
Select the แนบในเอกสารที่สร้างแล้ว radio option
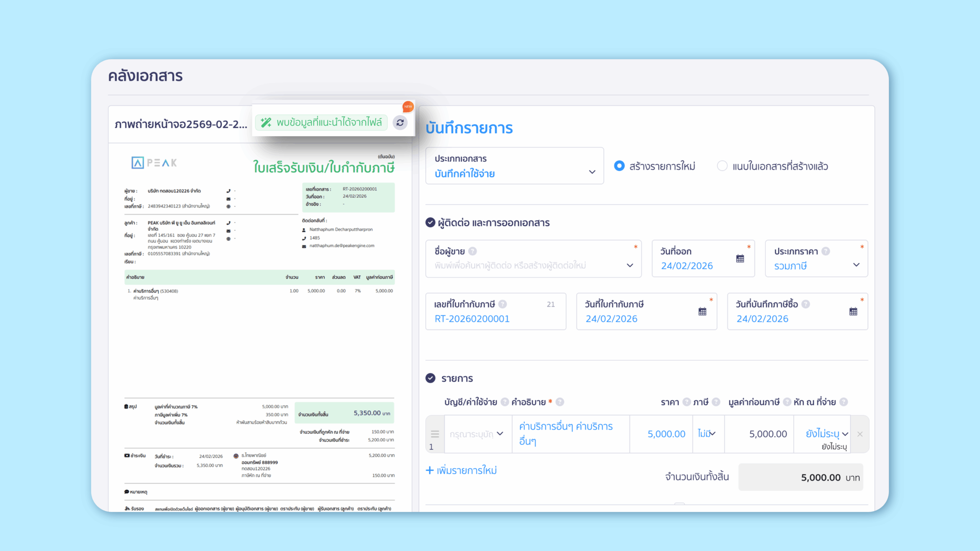[x=722, y=166]
